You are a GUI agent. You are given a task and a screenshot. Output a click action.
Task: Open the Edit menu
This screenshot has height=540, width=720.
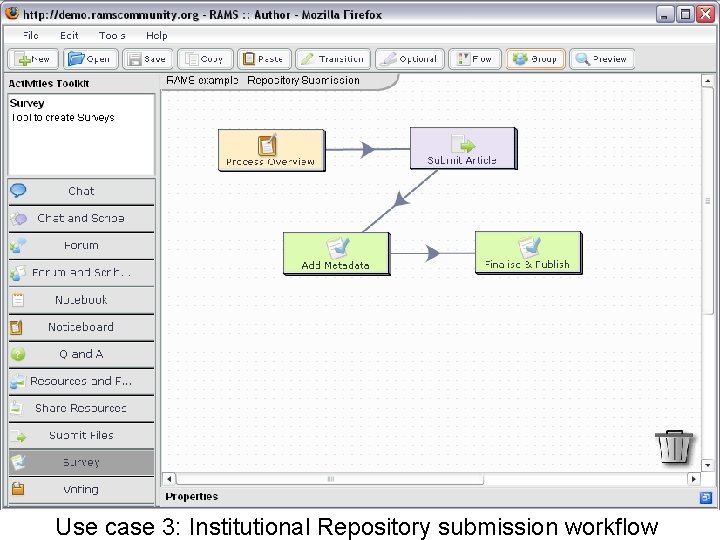(x=69, y=35)
